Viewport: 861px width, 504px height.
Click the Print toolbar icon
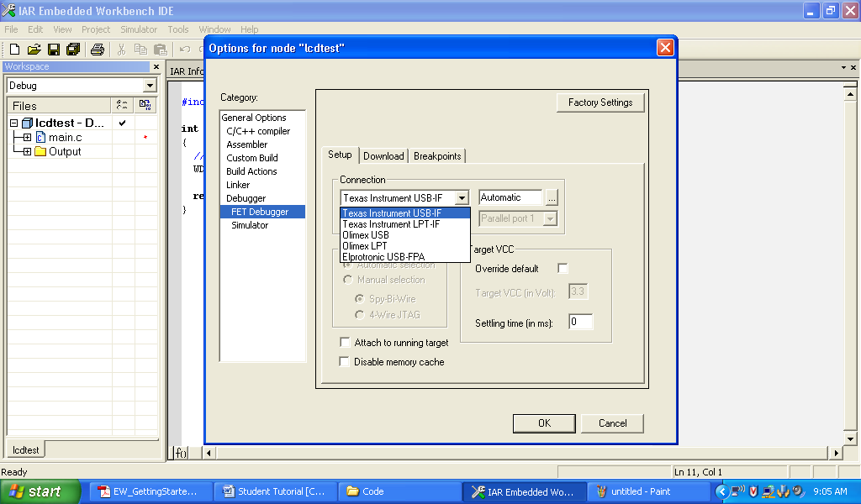98,50
